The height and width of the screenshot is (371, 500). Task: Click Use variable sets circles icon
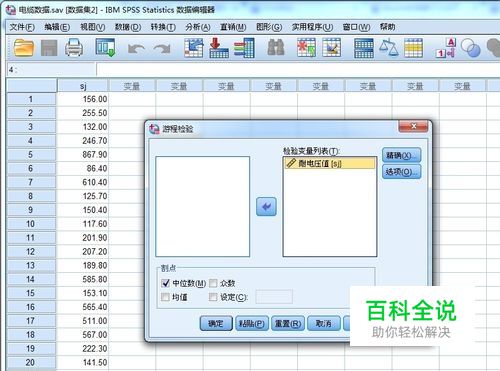(x=470, y=48)
